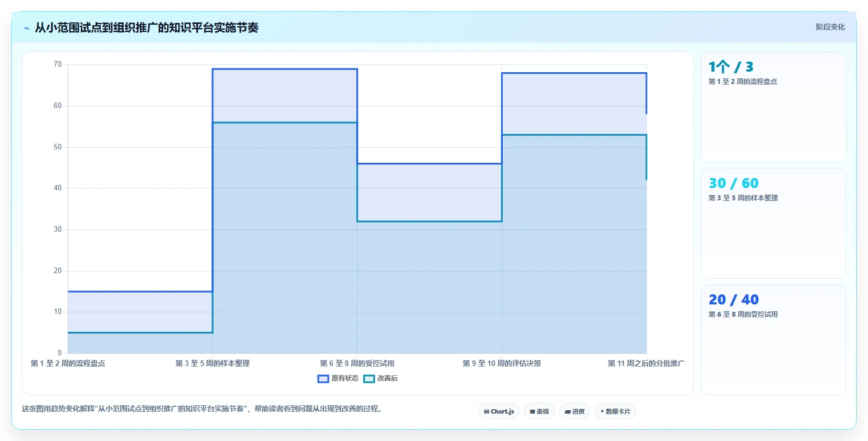Click the 数据卡片 tag

(615, 411)
